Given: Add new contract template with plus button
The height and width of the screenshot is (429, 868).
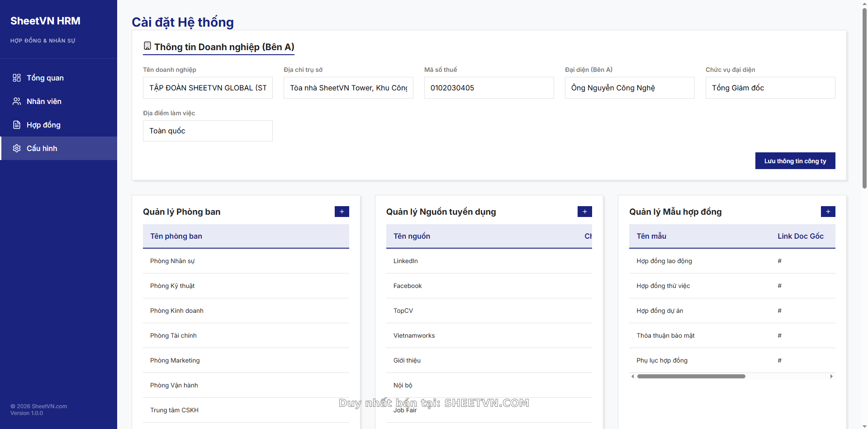Looking at the screenshot, I should 828,212.
